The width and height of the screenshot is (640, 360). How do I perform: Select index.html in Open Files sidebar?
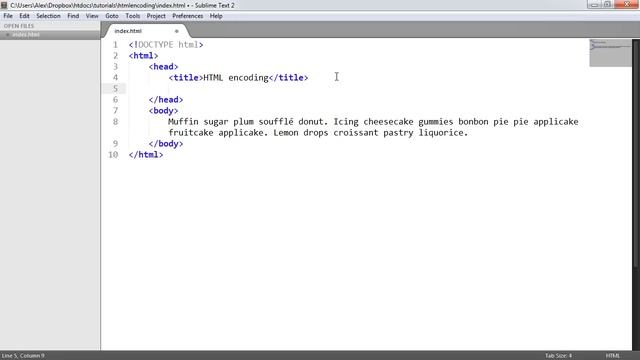(50, 35)
